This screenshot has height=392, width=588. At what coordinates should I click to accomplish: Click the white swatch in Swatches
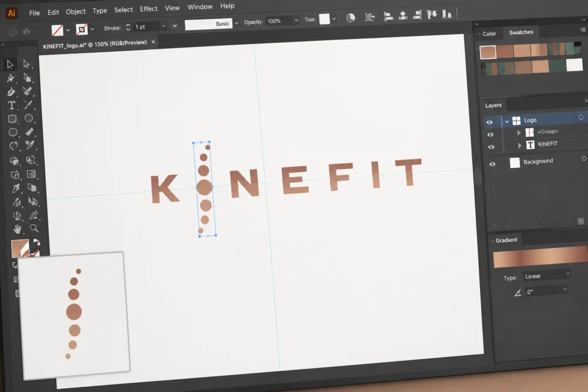(x=574, y=64)
